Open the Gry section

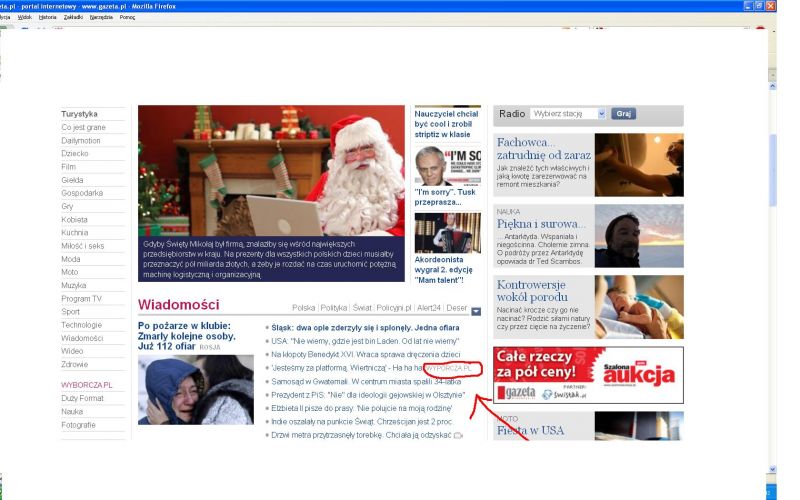point(67,206)
